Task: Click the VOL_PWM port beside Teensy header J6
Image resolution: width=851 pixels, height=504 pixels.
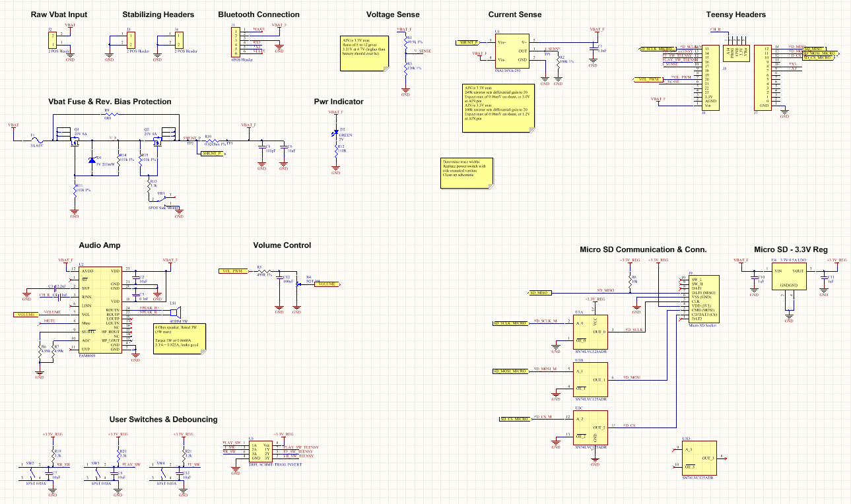Action: [x=649, y=80]
